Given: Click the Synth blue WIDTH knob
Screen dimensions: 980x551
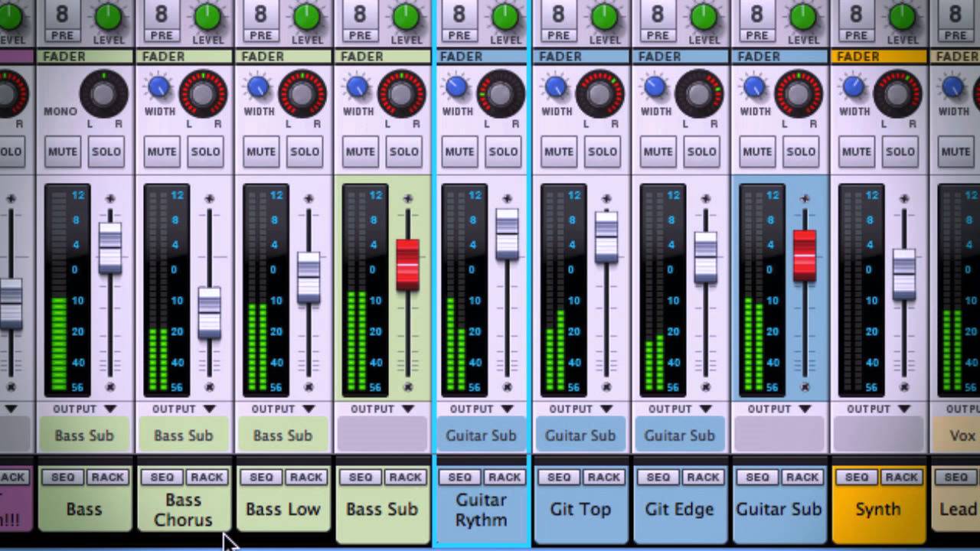Looking at the screenshot, I should [x=853, y=88].
